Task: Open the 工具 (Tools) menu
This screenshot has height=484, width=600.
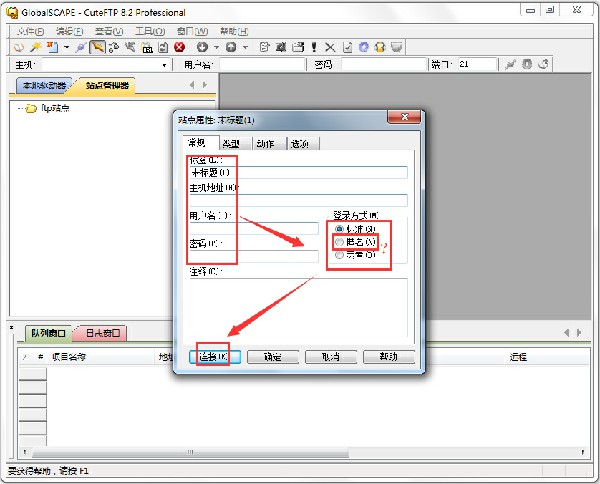Action: pos(149,31)
